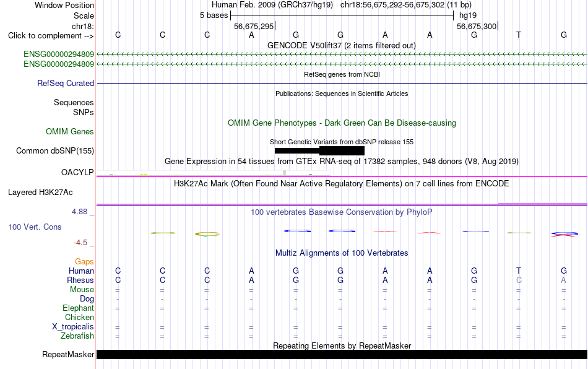Click the '5 bases' scale label
This screenshot has width=588, height=369.
[214, 15]
